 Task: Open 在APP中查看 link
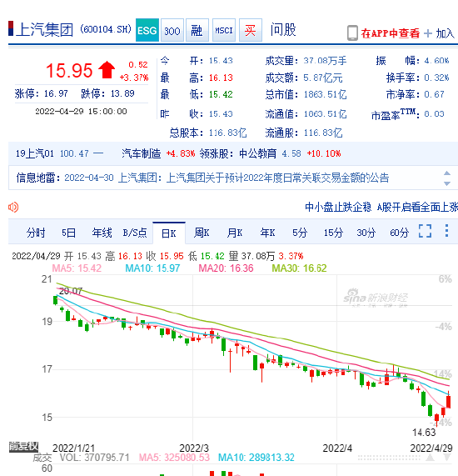click(391, 33)
